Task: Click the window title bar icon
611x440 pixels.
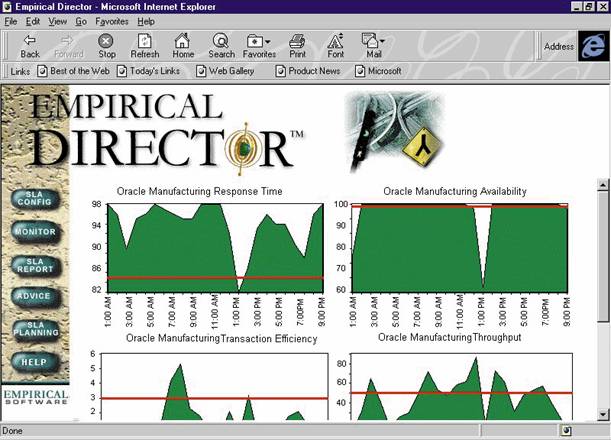Action: (x=7, y=7)
